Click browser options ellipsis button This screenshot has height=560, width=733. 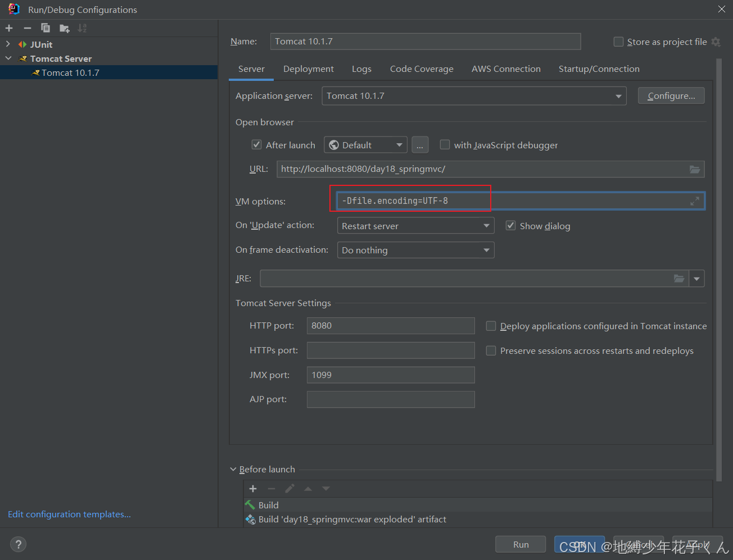tap(420, 145)
